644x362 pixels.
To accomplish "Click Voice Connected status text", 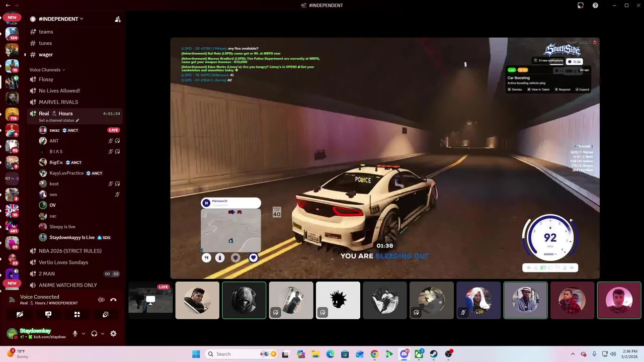I will pyautogui.click(x=39, y=297).
